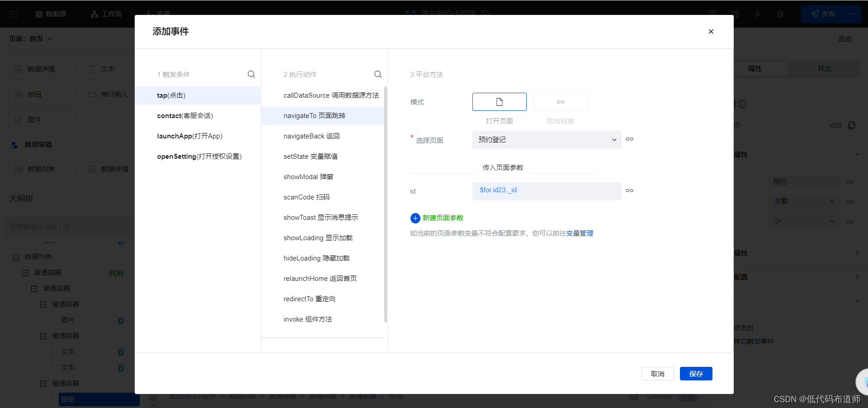This screenshot has height=408, width=868.
Task: Open 小 size dropdown in right panel
Action: (x=804, y=221)
